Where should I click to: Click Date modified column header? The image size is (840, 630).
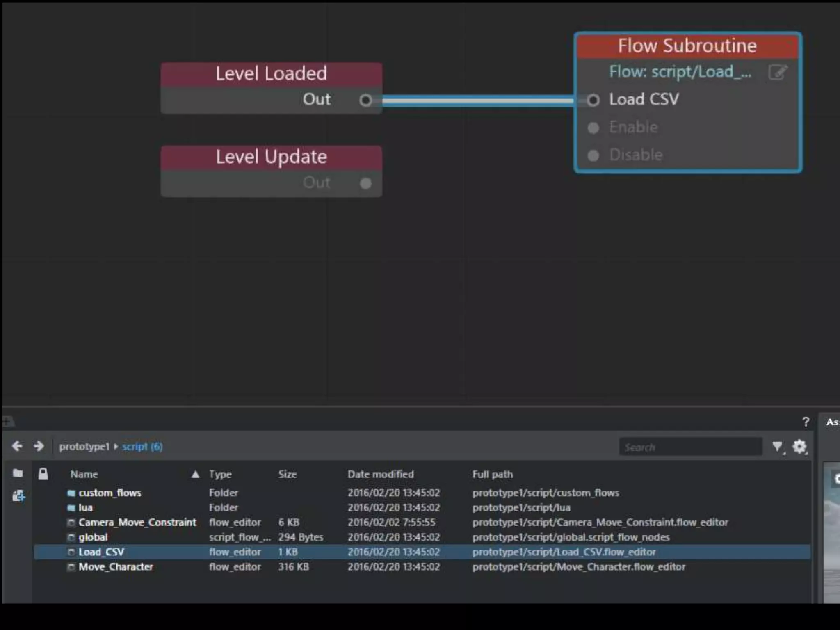[x=381, y=475]
